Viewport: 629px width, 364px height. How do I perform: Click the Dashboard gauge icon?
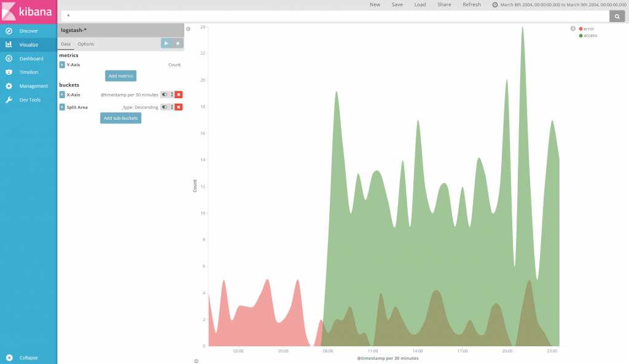[x=9, y=58]
